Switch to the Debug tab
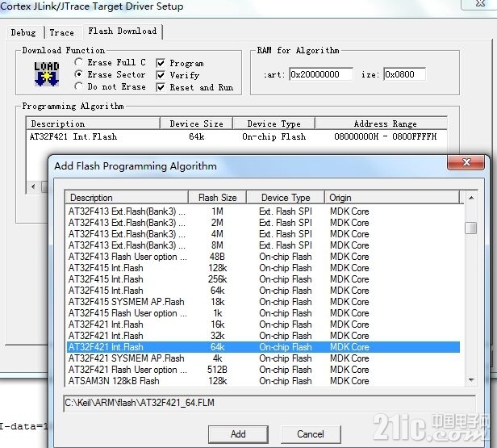The image size is (497, 448). (x=23, y=32)
